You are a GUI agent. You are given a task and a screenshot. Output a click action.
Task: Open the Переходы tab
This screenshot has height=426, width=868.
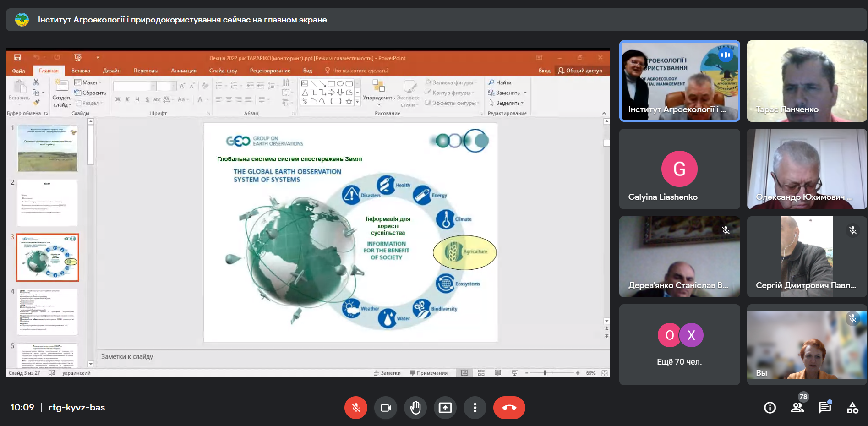click(146, 71)
